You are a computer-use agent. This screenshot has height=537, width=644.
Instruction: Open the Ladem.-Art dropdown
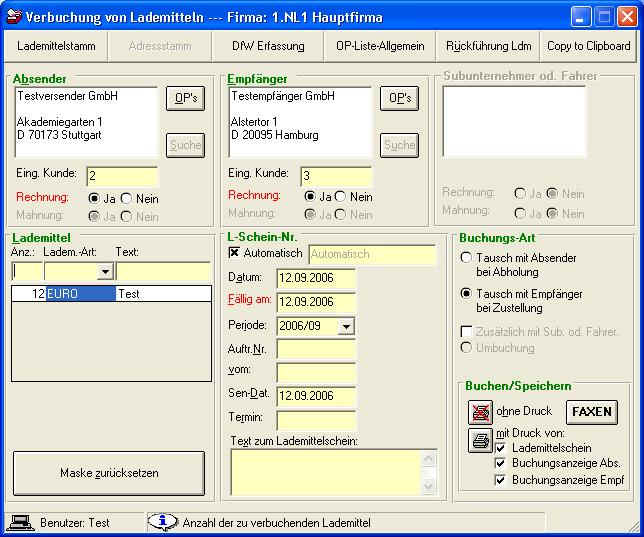tap(104, 272)
